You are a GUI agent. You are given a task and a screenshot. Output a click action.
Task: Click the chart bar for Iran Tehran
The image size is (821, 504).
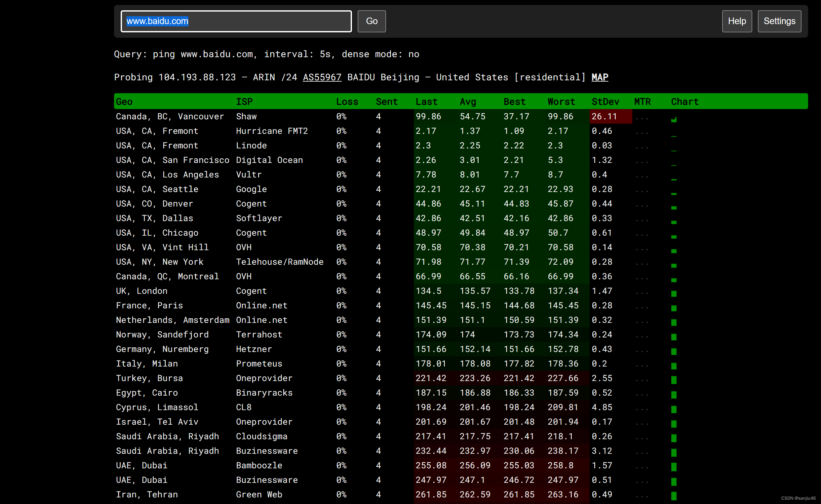[674, 496]
